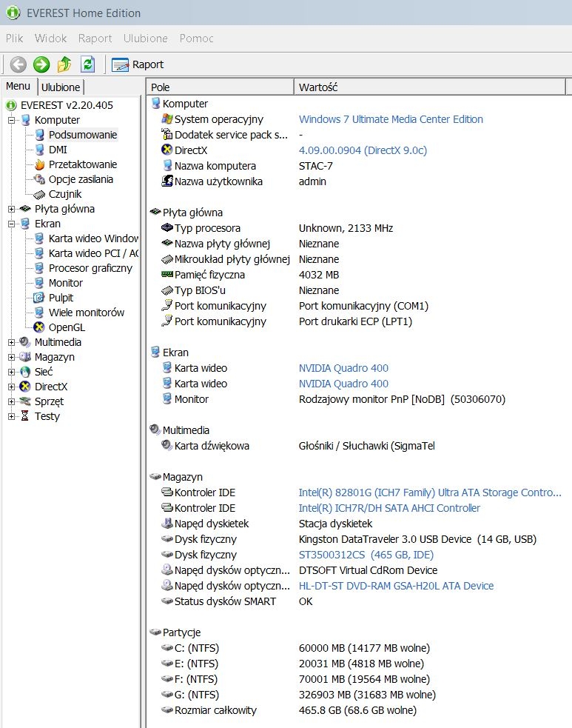572x728 pixels.
Task: Click the Karta dźwiękowa speaker icon
Action: click(x=167, y=446)
